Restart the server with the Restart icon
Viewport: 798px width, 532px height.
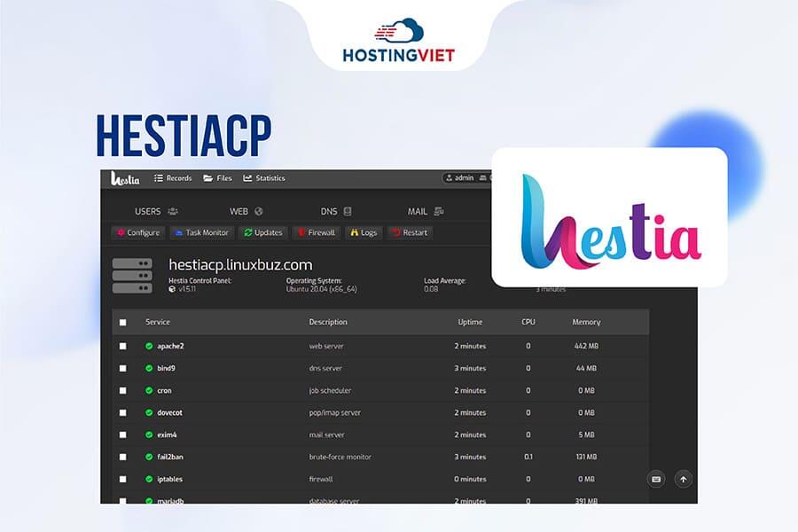tap(394, 232)
